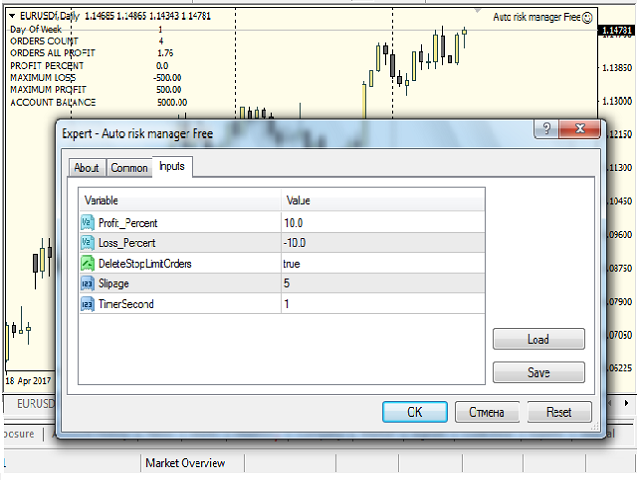Click the smiley face expert icon
The width and height of the screenshot is (640, 480).
click(x=587, y=17)
